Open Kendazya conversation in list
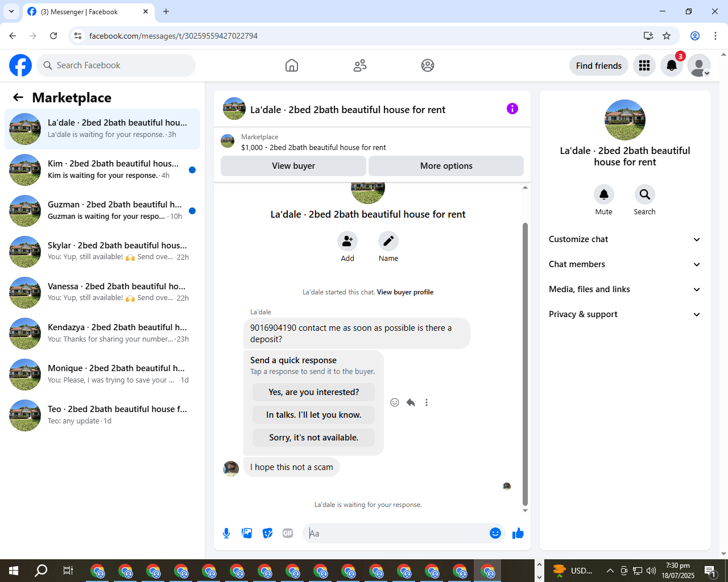The width and height of the screenshot is (728, 582). (102, 334)
